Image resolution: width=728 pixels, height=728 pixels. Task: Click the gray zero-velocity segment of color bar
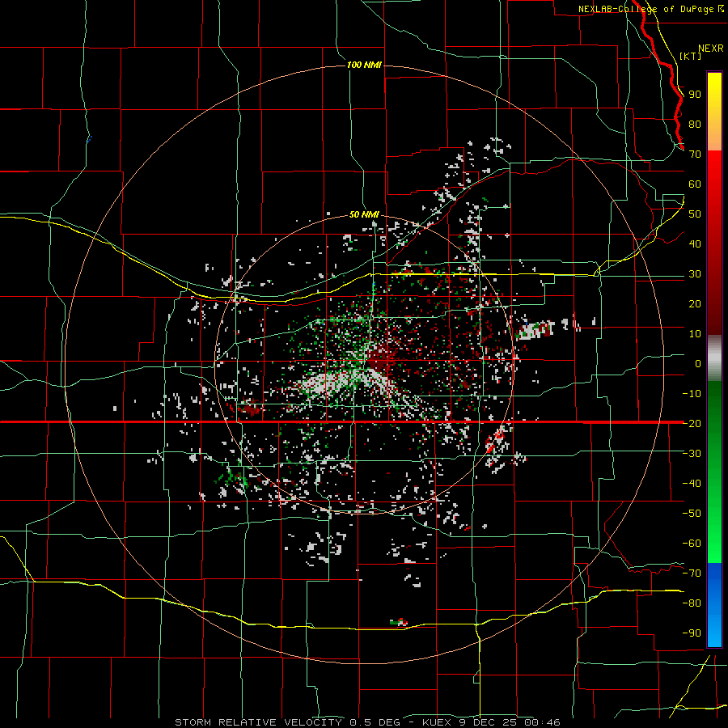click(714, 358)
